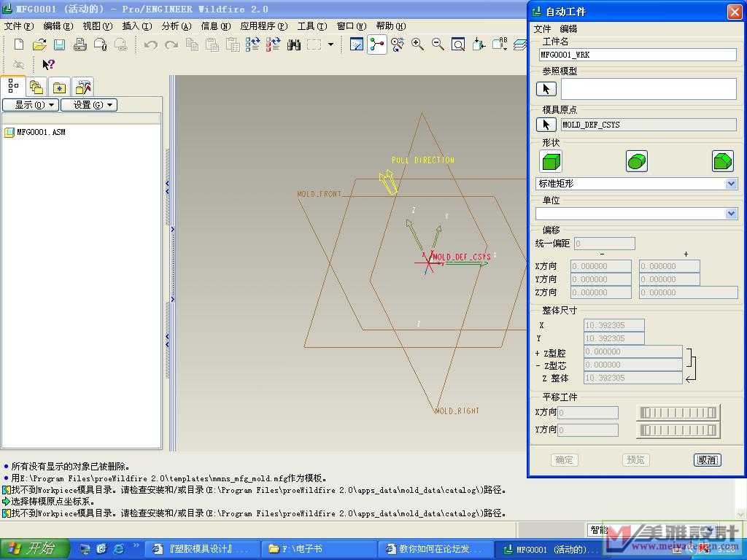Click the Print icon in toolbar

(x=80, y=44)
